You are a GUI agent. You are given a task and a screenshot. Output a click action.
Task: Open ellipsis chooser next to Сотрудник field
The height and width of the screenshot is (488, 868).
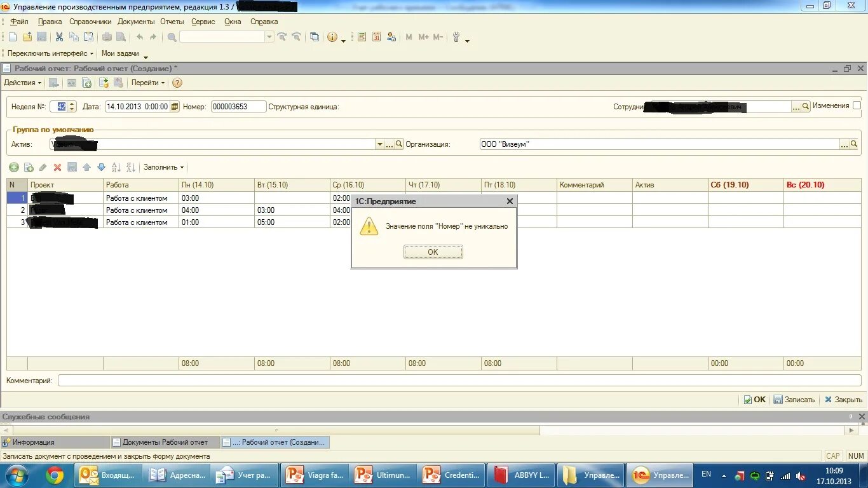796,107
